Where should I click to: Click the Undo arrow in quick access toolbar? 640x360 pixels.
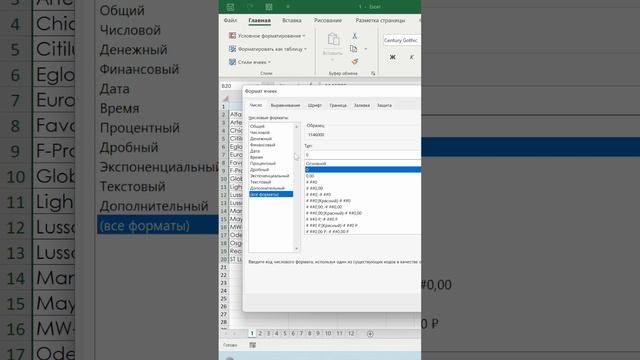tap(250, 7)
